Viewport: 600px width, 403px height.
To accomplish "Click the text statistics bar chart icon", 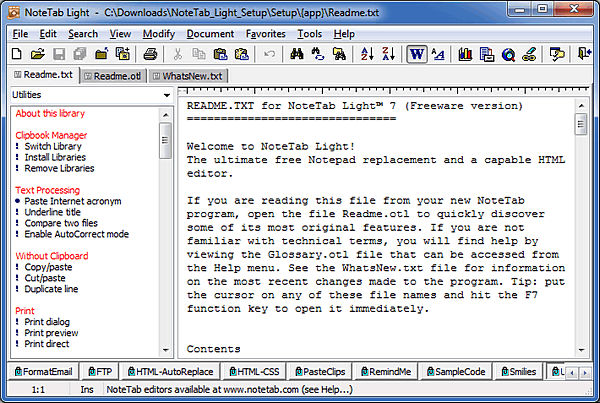I will click(465, 54).
